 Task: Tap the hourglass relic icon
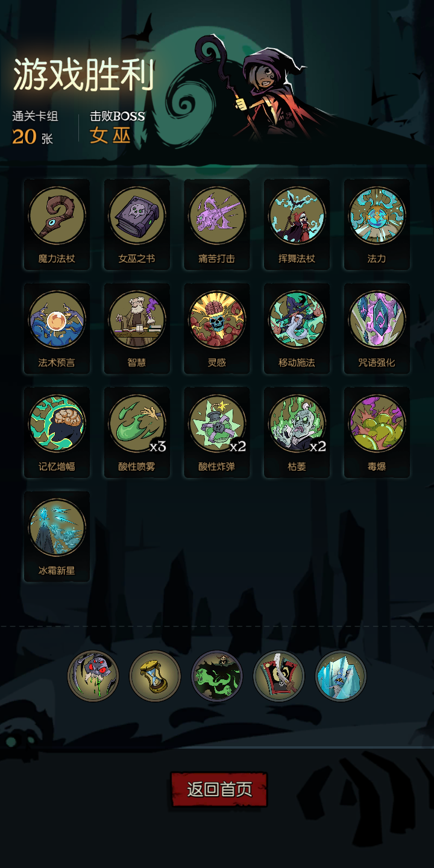155,676
